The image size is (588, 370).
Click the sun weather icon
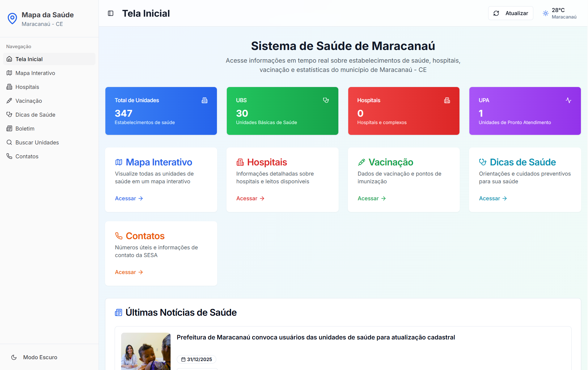click(546, 13)
